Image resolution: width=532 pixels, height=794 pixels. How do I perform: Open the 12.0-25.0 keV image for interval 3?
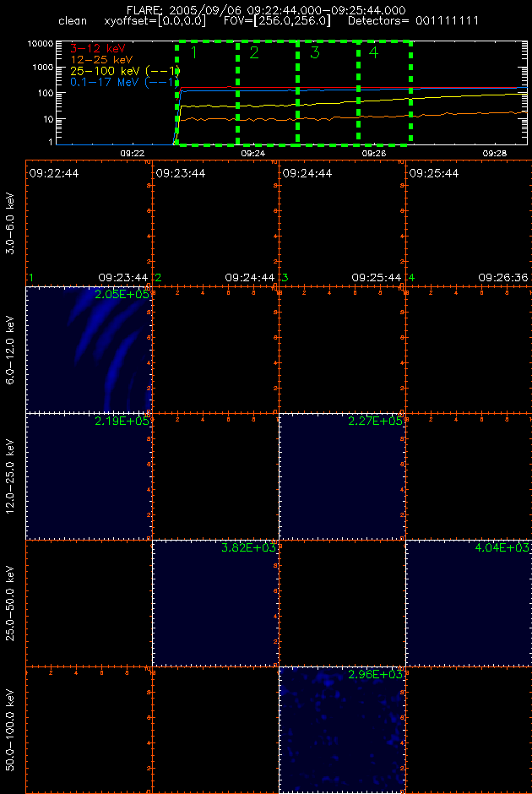click(342, 476)
